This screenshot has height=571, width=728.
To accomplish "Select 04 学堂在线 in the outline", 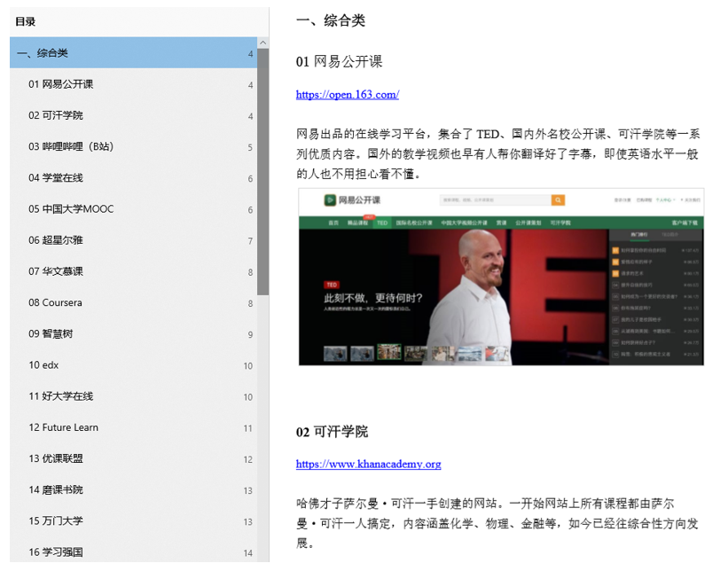I will point(133,177).
